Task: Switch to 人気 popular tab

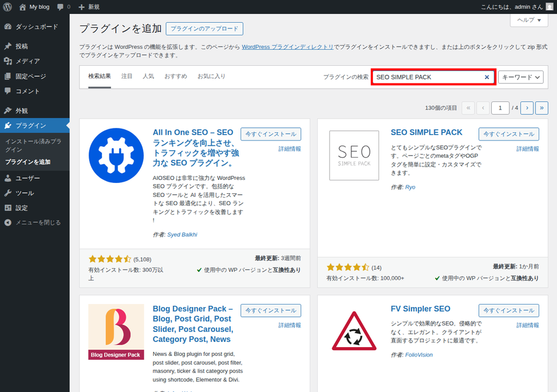Action: pos(148,76)
